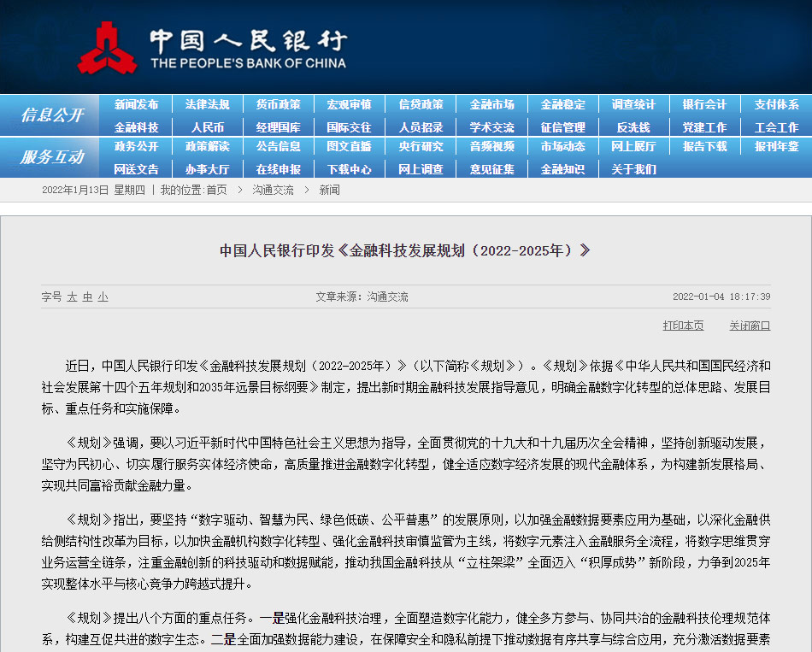Click 关于我们 navigation item

(x=633, y=169)
